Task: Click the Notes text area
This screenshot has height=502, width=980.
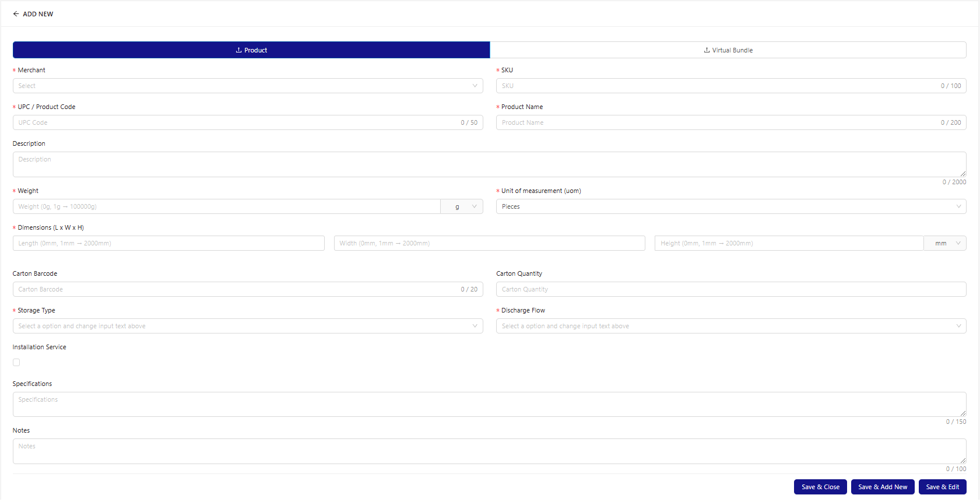Action: coord(489,451)
